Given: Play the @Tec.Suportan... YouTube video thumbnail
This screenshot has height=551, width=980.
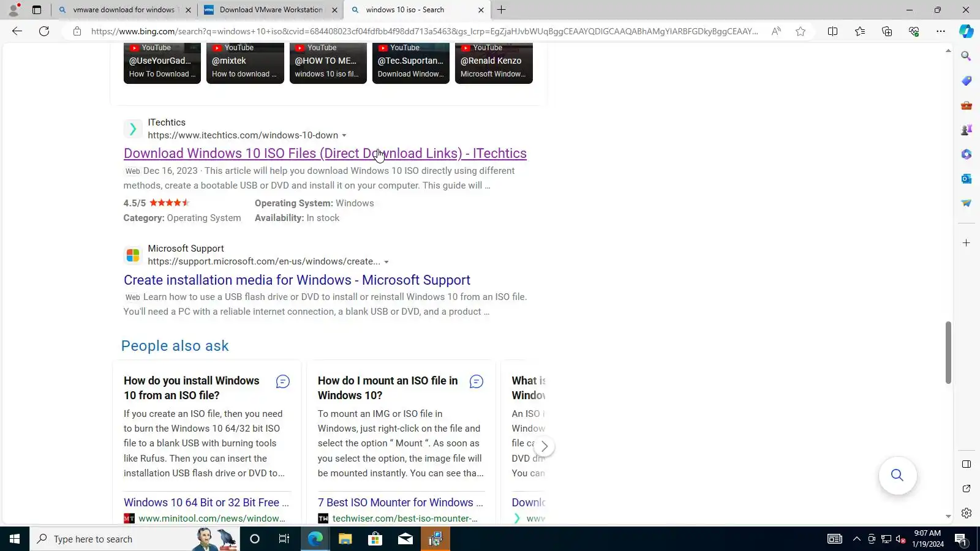Looking at the screenshot, I should (411, 63).
